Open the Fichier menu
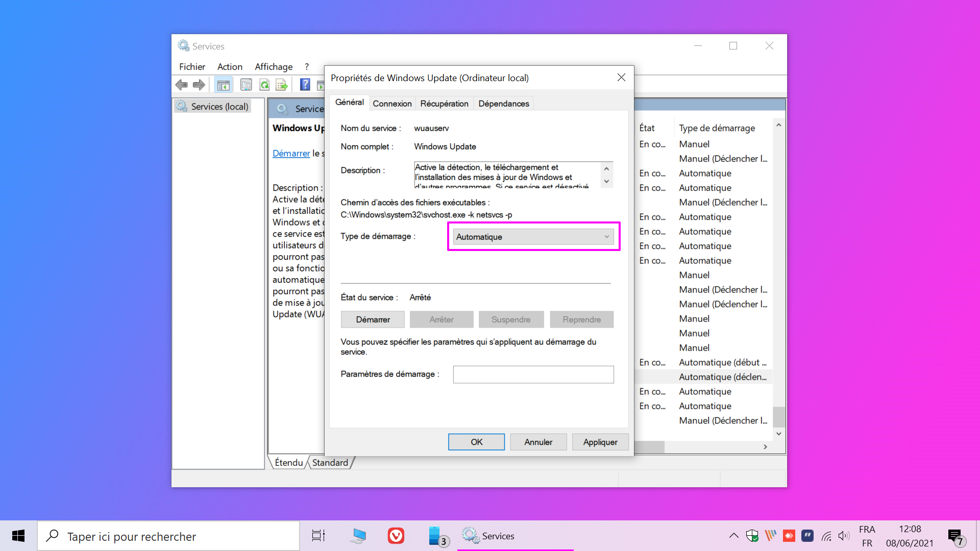 click(192, 67)
